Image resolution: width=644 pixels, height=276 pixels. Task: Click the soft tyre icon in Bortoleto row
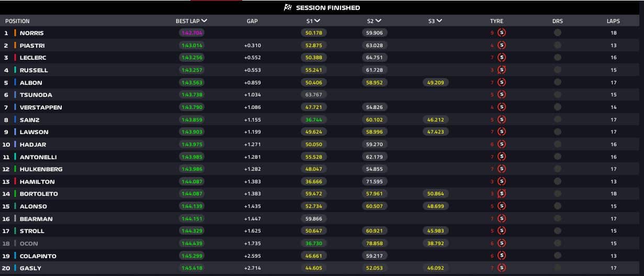coord(502,194)
